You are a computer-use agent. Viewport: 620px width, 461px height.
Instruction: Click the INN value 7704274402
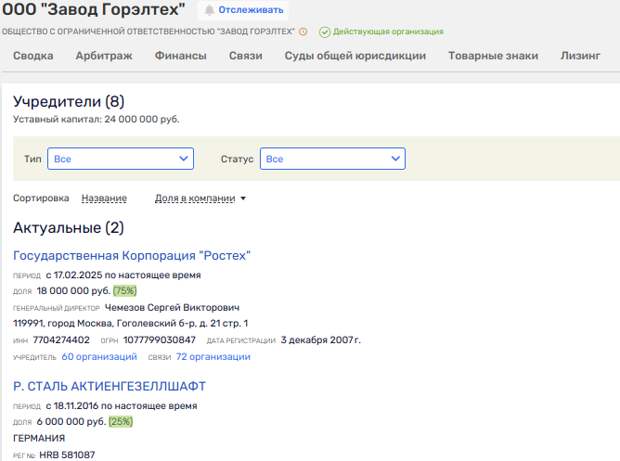(61, 340)
